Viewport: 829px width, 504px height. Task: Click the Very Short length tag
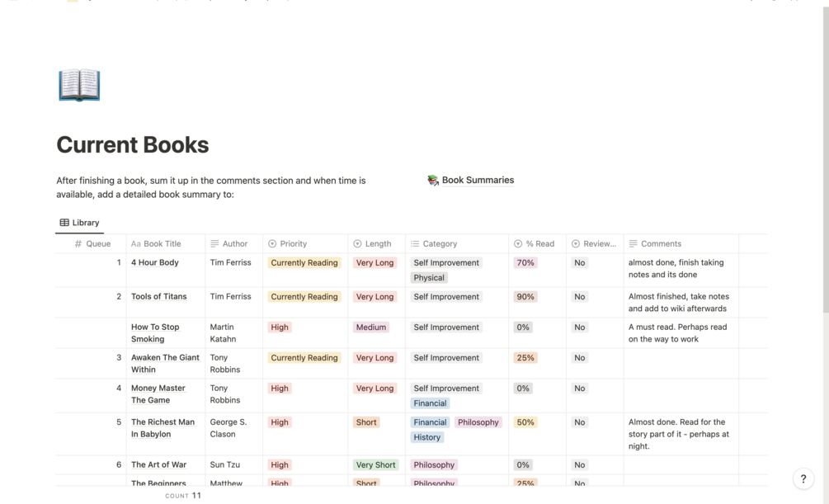(375, 465)
